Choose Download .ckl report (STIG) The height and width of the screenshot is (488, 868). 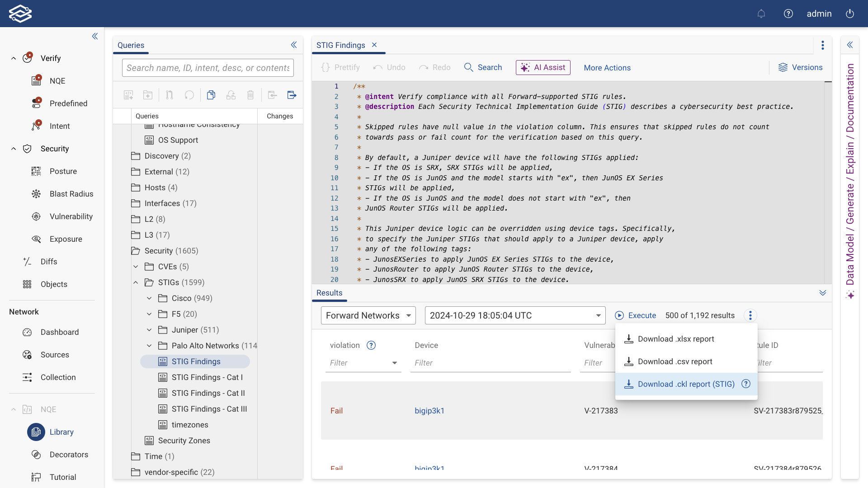pyautogui.click(x=686, y=384)
